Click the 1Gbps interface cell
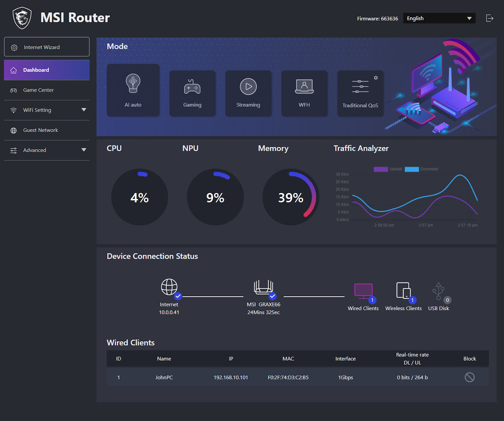The width and height of the screenshot is (504, 421). (346, 377)
